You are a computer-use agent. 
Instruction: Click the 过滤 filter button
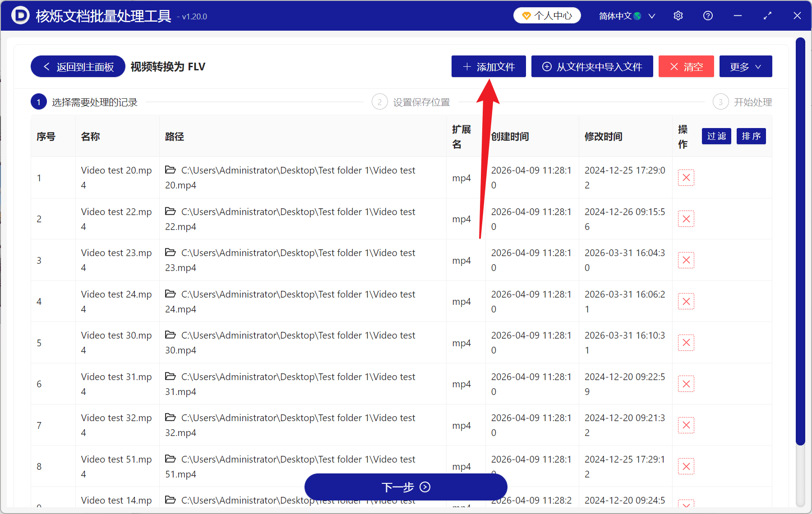716,136
